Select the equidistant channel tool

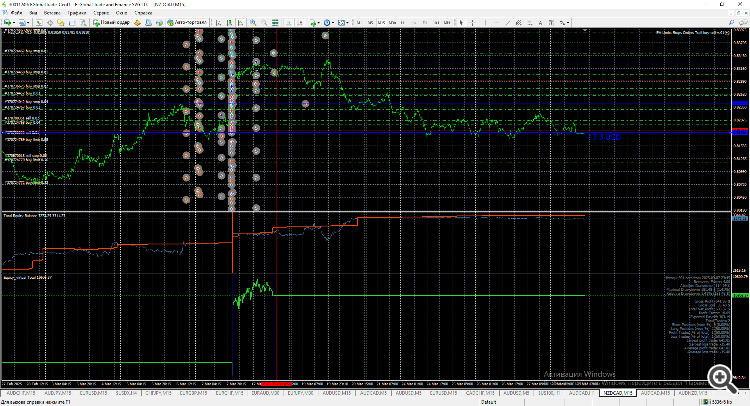[x=518, y=22]
